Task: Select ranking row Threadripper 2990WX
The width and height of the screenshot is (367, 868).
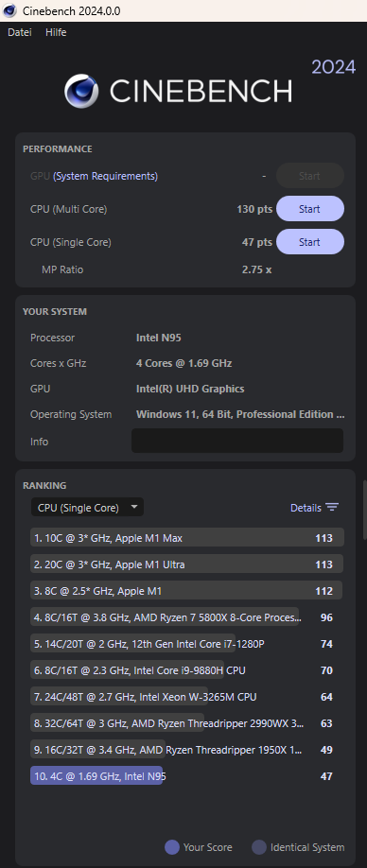Action: 187,723
